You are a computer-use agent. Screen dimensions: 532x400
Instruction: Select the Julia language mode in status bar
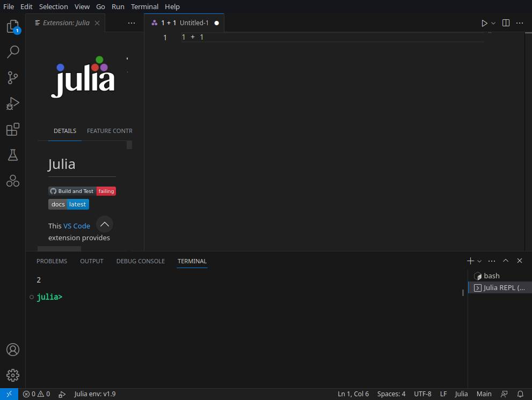point(461,394)
